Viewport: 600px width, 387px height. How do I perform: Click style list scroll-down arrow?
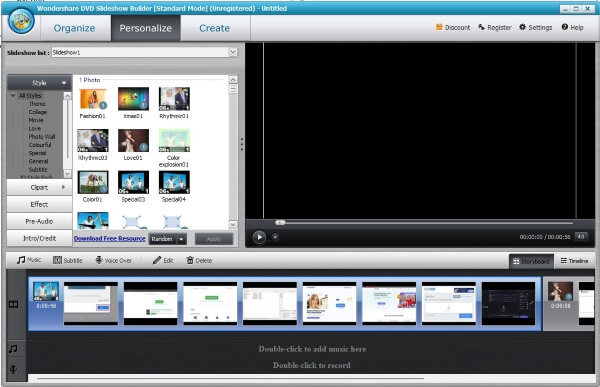[233, 225]
